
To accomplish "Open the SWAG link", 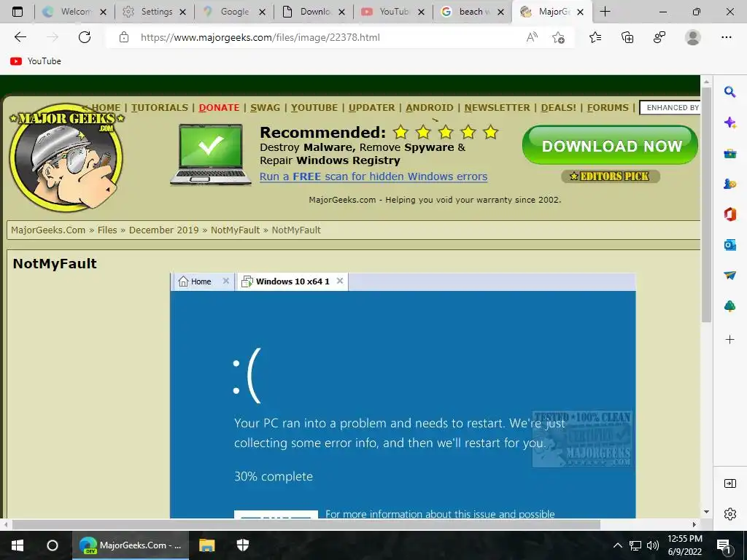I will pyautogui.click(x=265, y=108).
